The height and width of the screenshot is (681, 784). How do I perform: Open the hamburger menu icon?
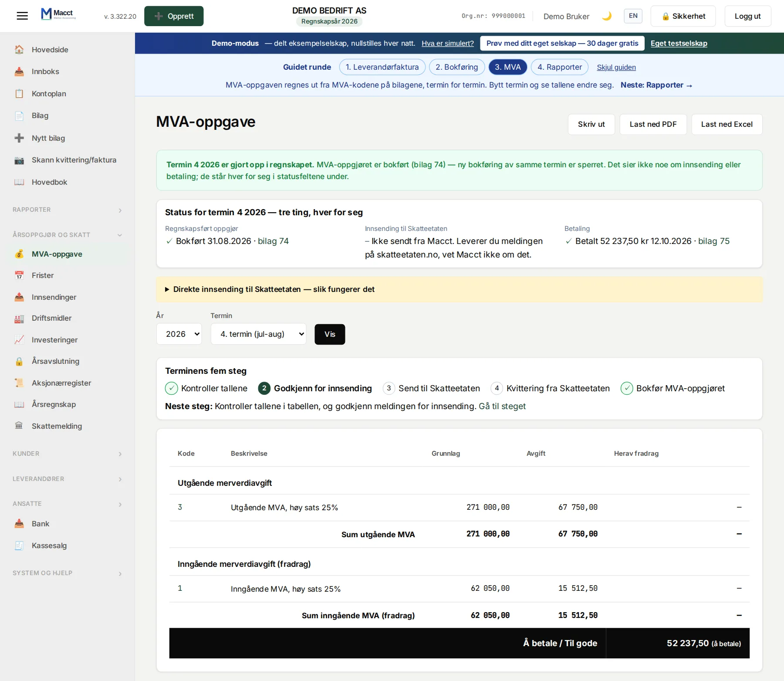tap(22, 16)
